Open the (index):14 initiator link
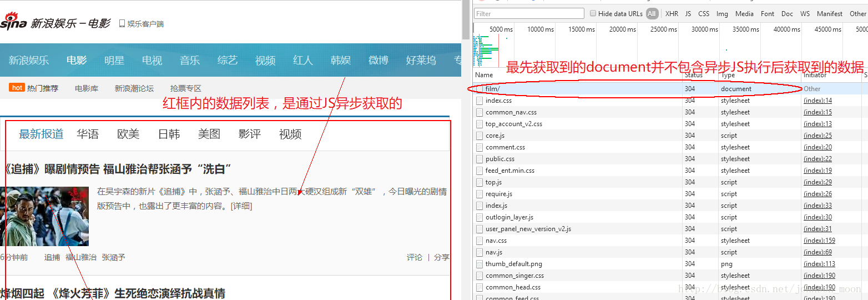The height and width of the screenshot is (300, 868). 817,101
